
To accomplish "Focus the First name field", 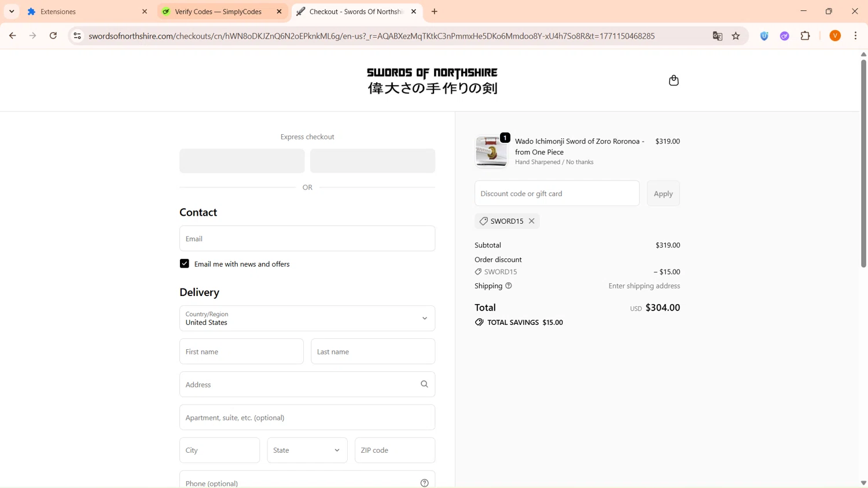I will pos(241,352).
